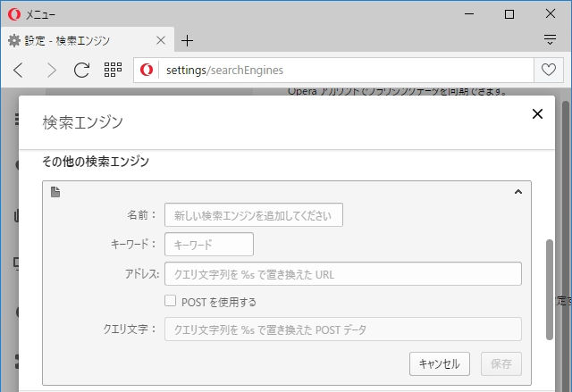Open the Opera メニュー button

coord(32,14)
